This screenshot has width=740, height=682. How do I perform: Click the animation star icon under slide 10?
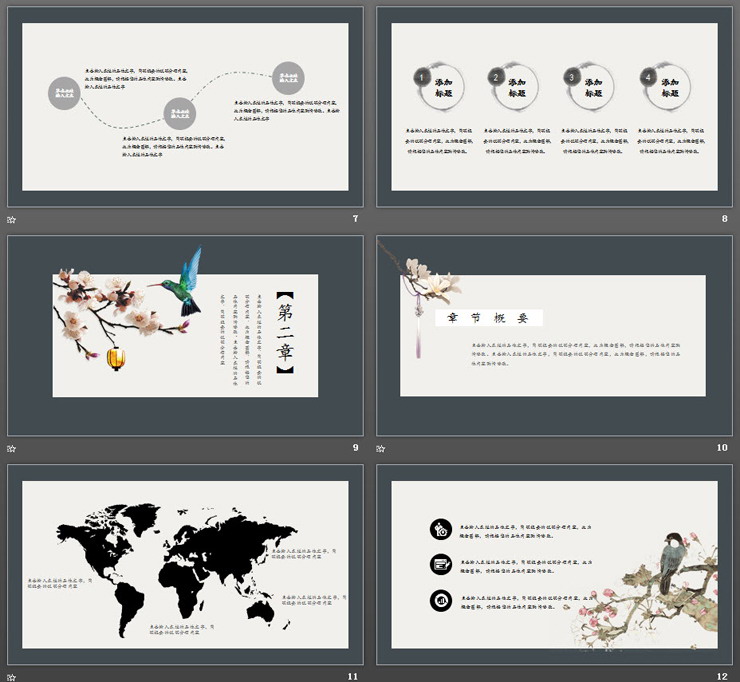pyautogui.click(x=381, y=448)
